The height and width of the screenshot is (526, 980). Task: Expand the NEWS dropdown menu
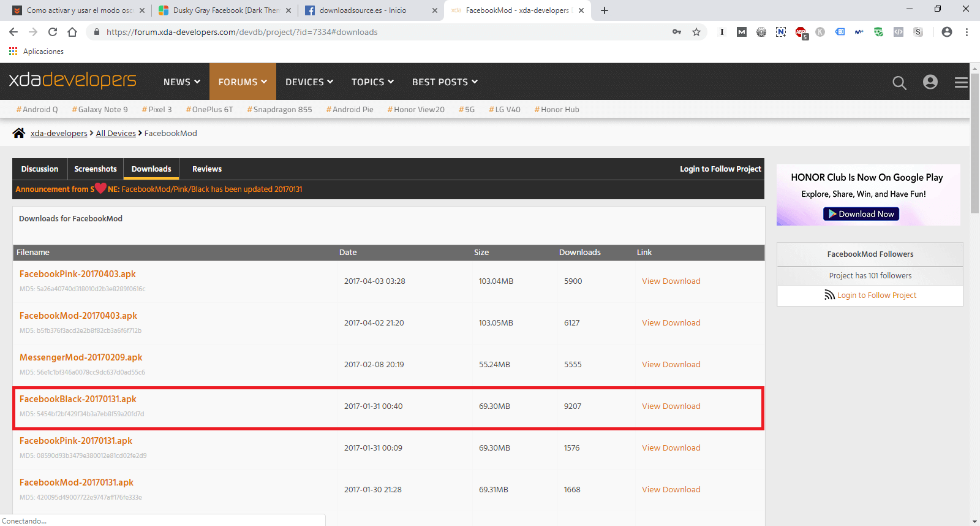pos(182,82)
